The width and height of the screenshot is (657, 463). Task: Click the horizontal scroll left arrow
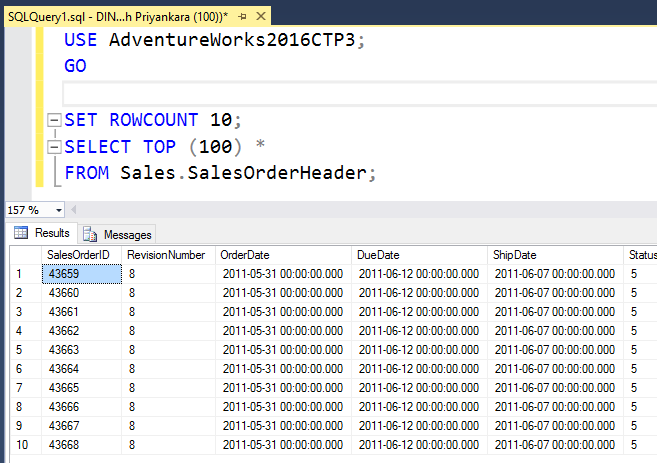(74, 210)
